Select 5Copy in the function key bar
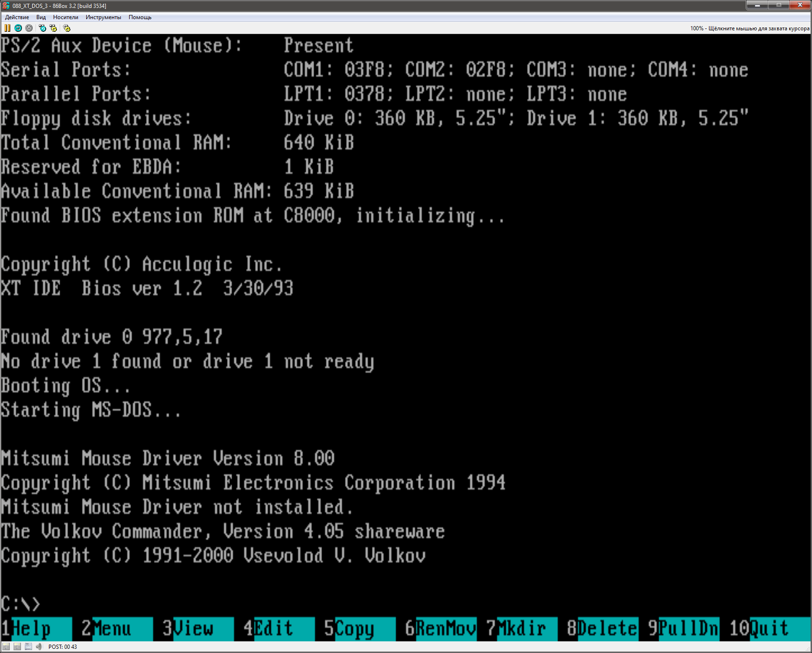This screenshot has width=812, height=653. click(x=354, y=628)
